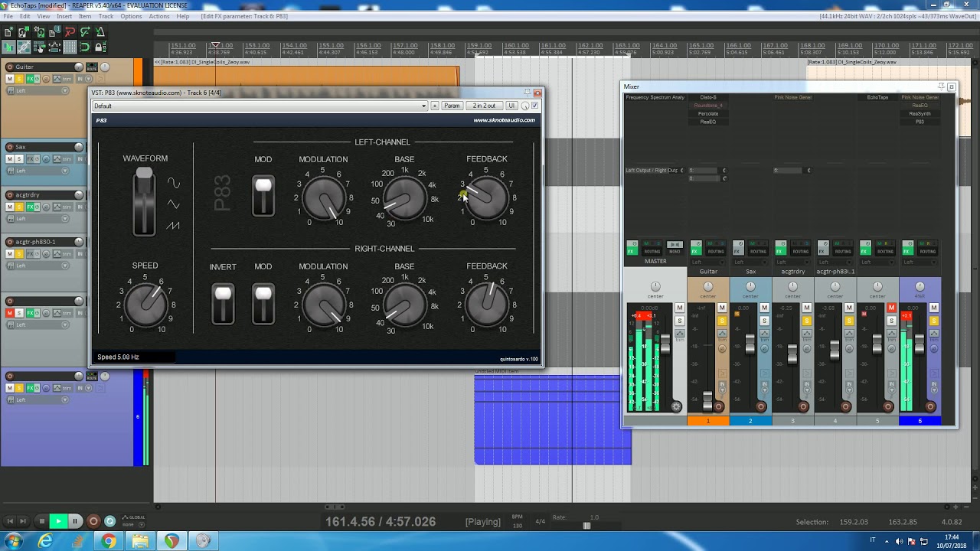The width and height of the screenshot is (980, 551).
Task: Open the View menu
Action: (x=44, y=16)
